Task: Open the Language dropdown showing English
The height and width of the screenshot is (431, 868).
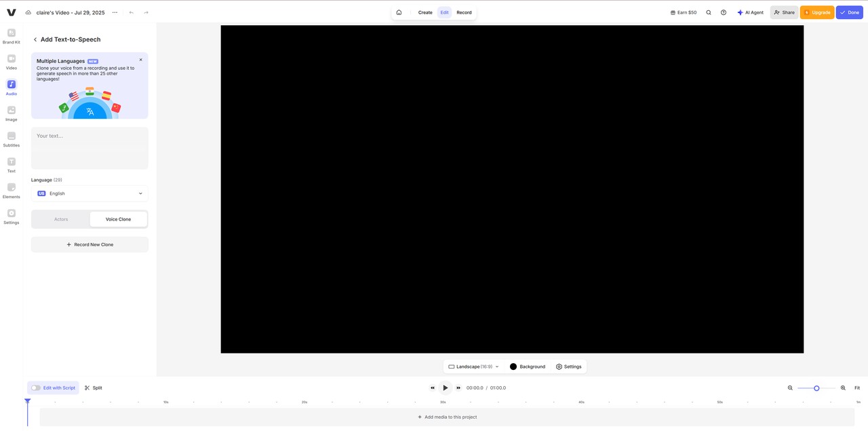Action: pos(90,193)
